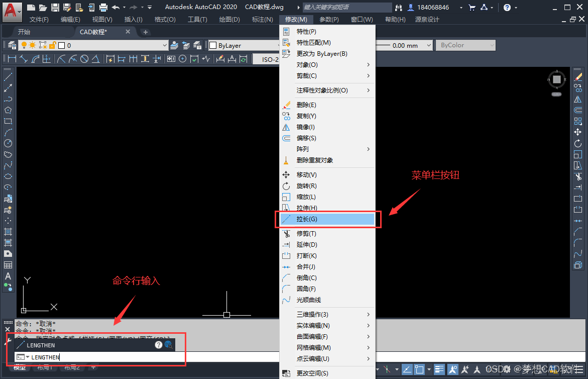
Task: Click the Arc Length dimension icon
Action: (35, 59)
